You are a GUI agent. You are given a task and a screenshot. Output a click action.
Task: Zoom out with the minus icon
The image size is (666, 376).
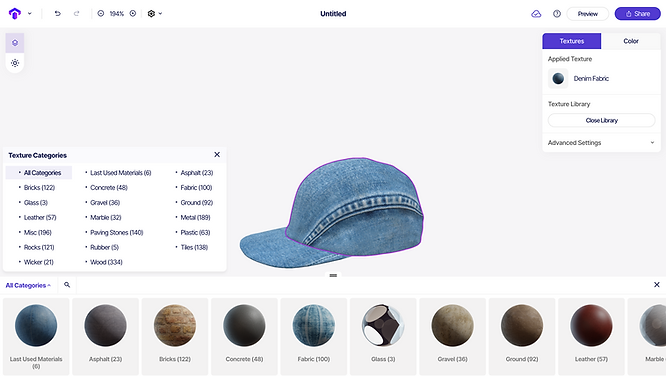[101, 14]
